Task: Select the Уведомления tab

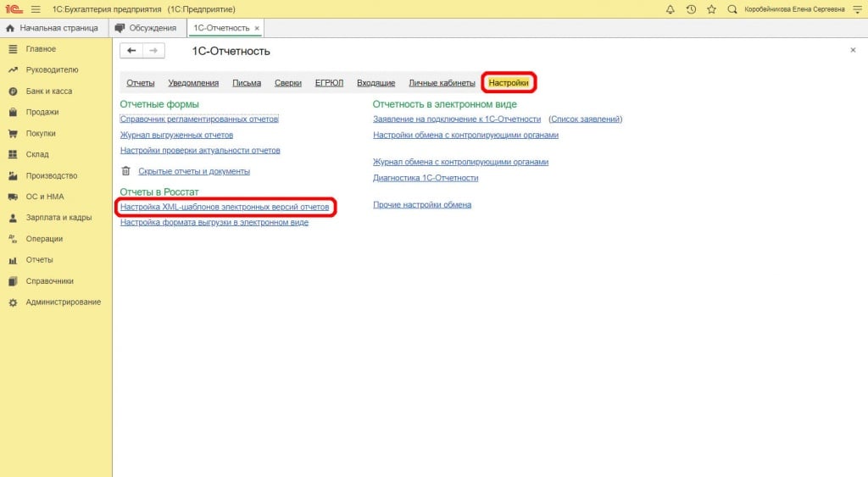Action: tap(193, 83)
